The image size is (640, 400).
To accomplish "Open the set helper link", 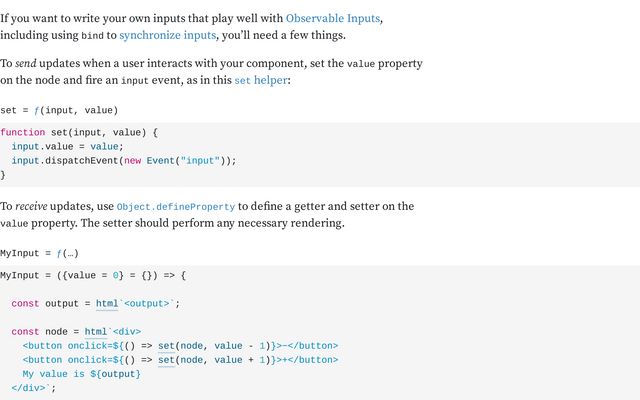I will click(261, 80).
